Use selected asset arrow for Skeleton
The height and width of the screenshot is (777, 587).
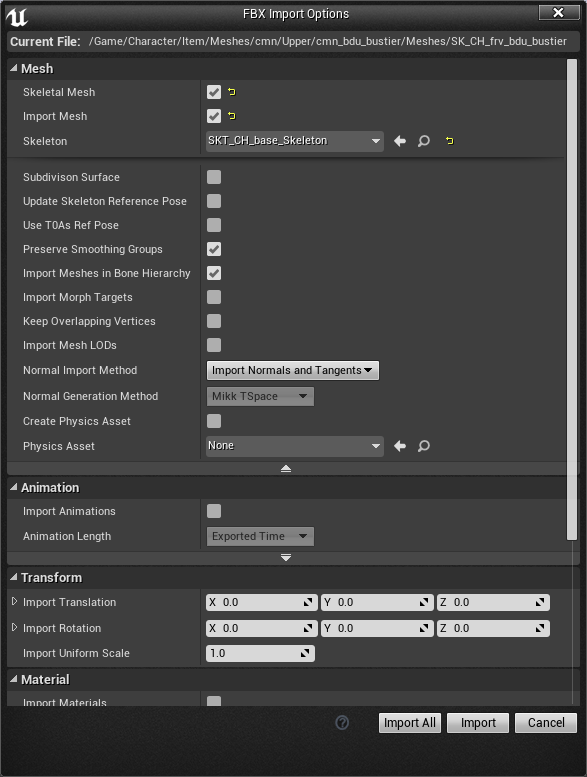point(400,141)
